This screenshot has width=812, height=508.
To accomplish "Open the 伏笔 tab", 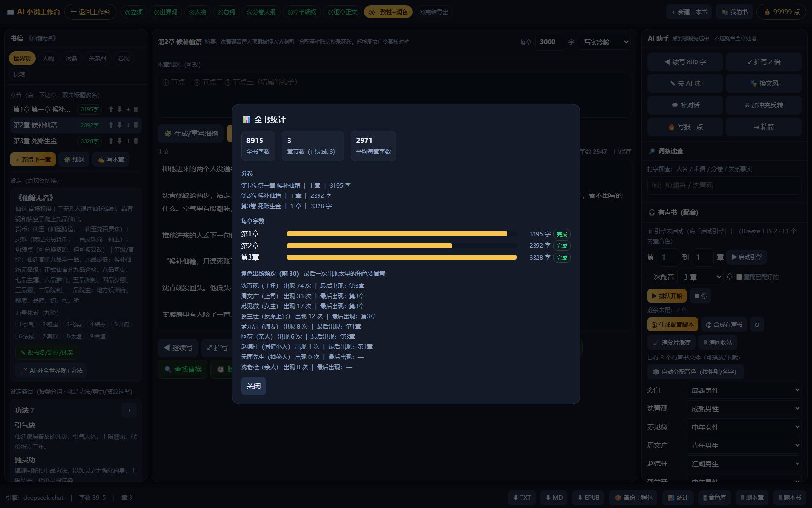I will point(19,75).
